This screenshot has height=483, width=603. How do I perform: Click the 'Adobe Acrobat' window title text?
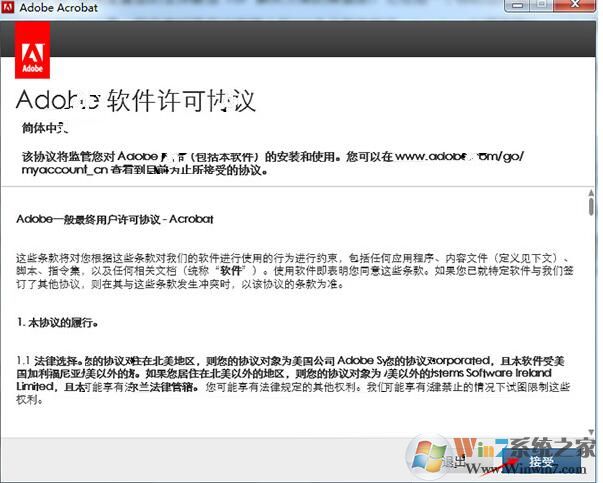[58, 7]
